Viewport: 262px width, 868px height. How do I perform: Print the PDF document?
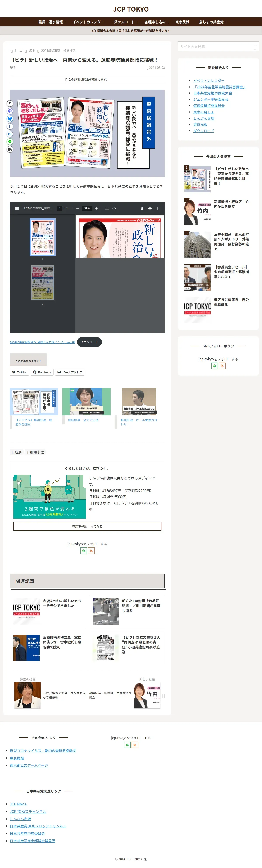coord(150,208)
